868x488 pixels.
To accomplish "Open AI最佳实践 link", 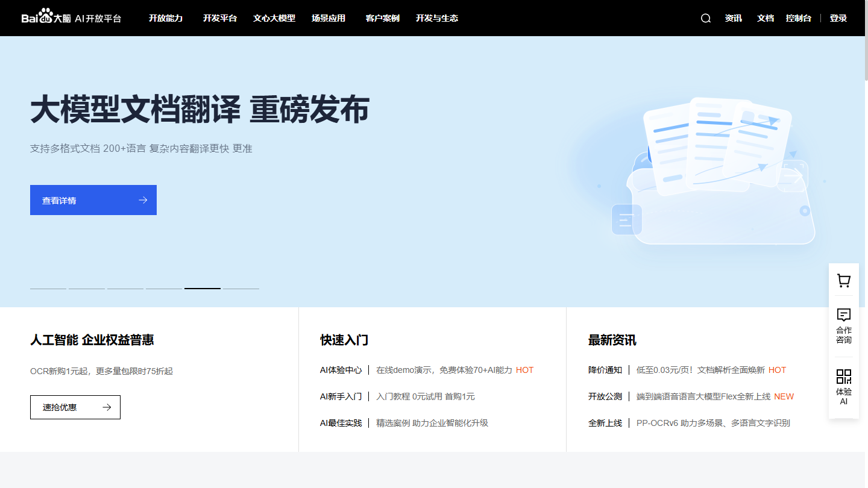I will click(x=341, y=423).
